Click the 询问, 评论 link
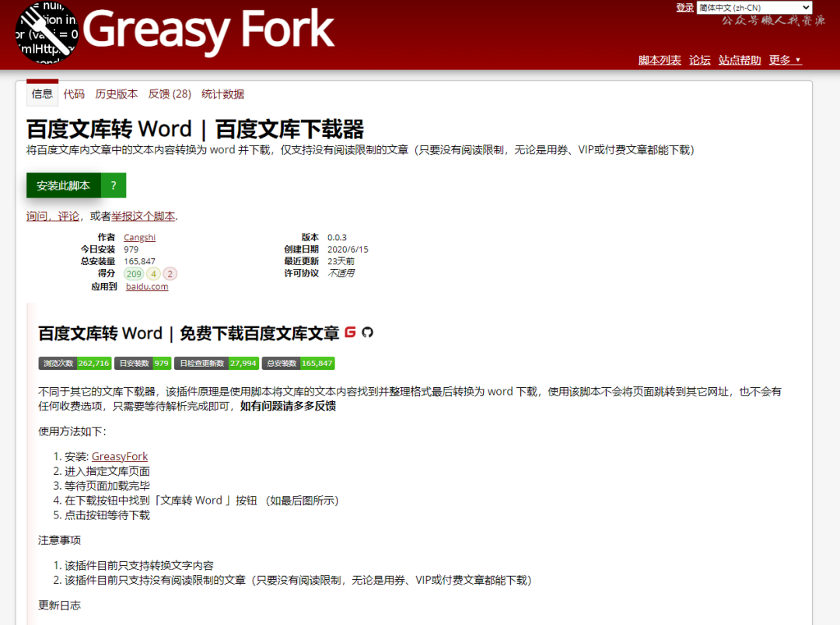Viewport: 840px width, 625px height. tap(53, 216)
